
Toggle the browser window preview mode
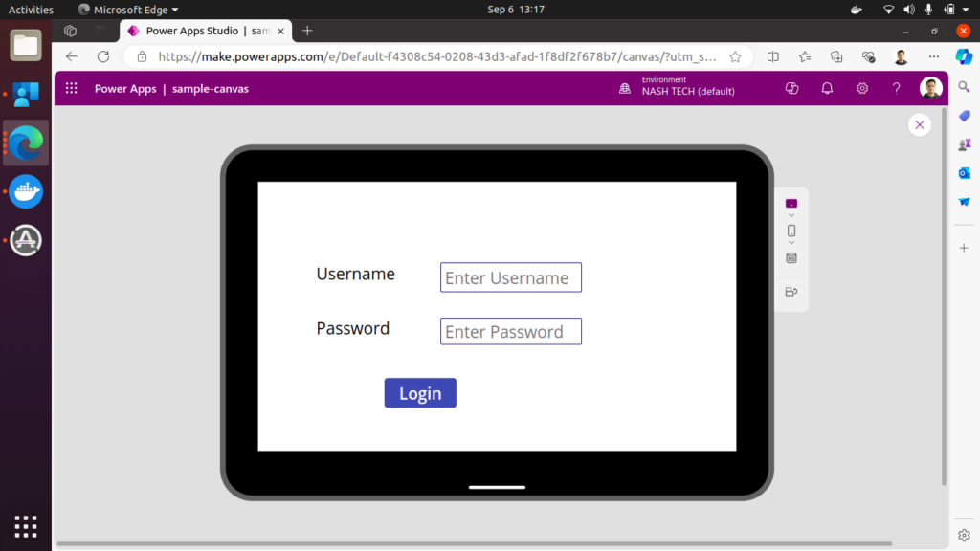point(791,258)
